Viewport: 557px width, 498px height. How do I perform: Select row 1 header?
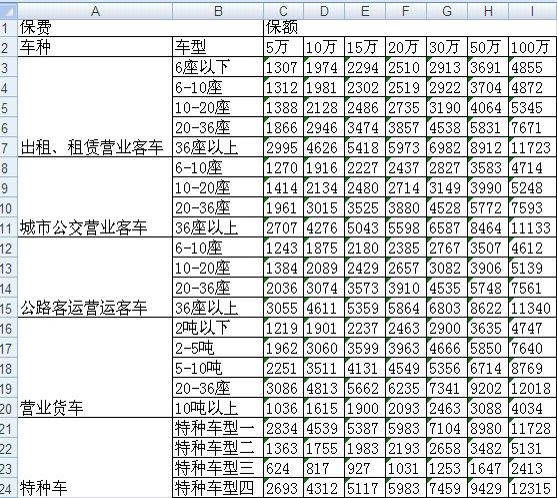click(x=9, y=28)
